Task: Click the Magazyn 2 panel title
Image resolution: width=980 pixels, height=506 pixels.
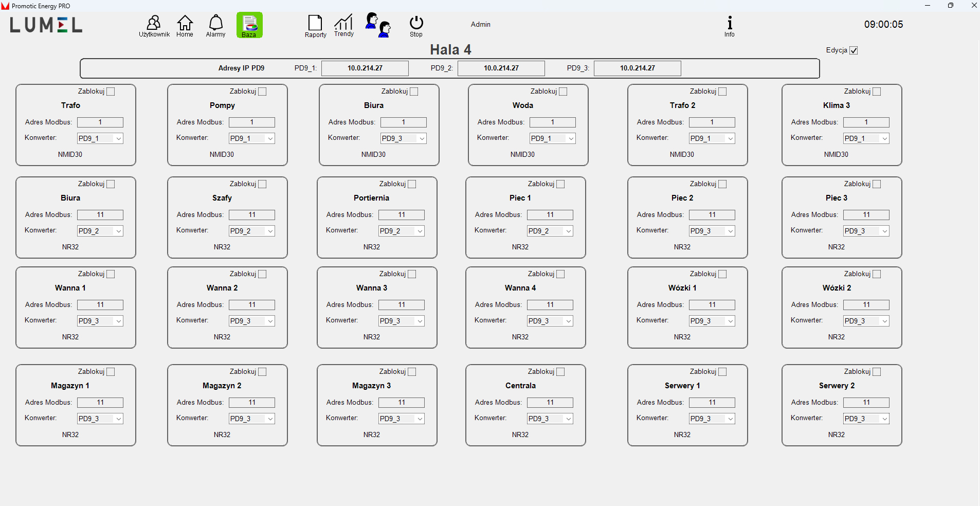Action: click(x=222, y=386)
